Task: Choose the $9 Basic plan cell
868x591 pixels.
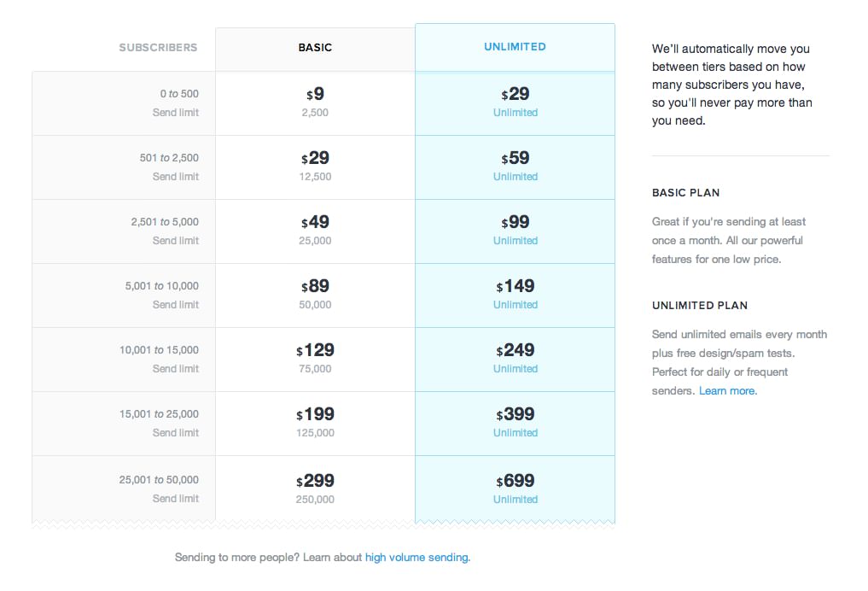Action: [315, 102]
